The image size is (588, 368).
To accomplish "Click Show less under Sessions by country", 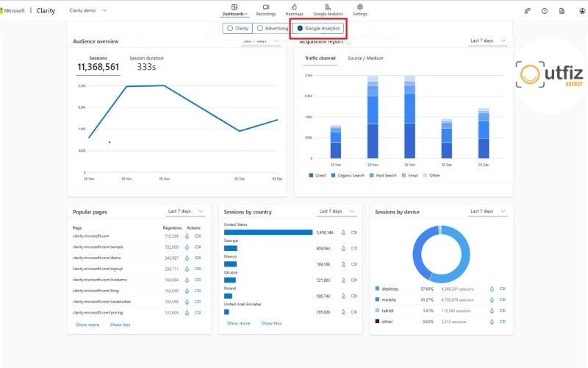I will (271, 323).
